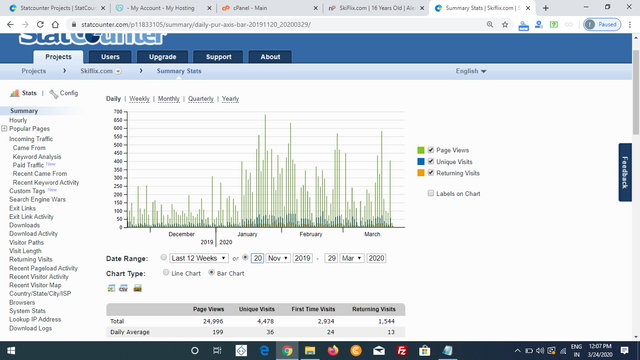Choose Line Chart radio button
The height and width of the screenshot is (360, 640).
tap(166, 272)
